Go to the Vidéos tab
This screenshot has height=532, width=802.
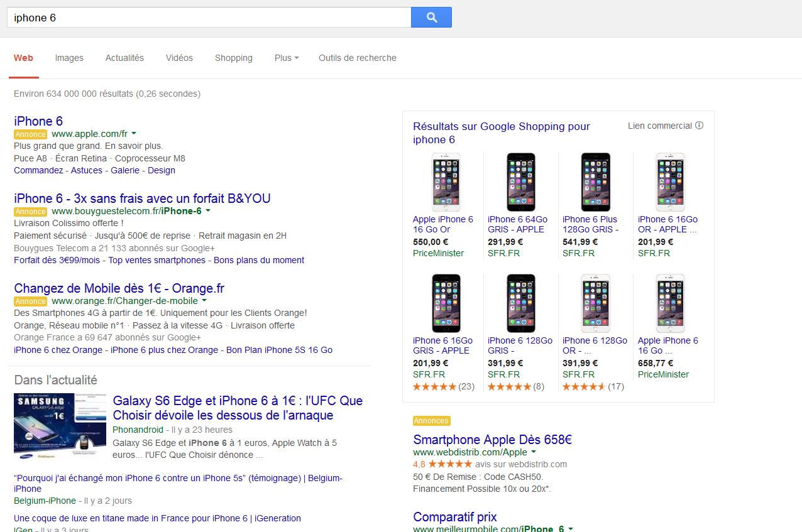click(x=179, y=58)
